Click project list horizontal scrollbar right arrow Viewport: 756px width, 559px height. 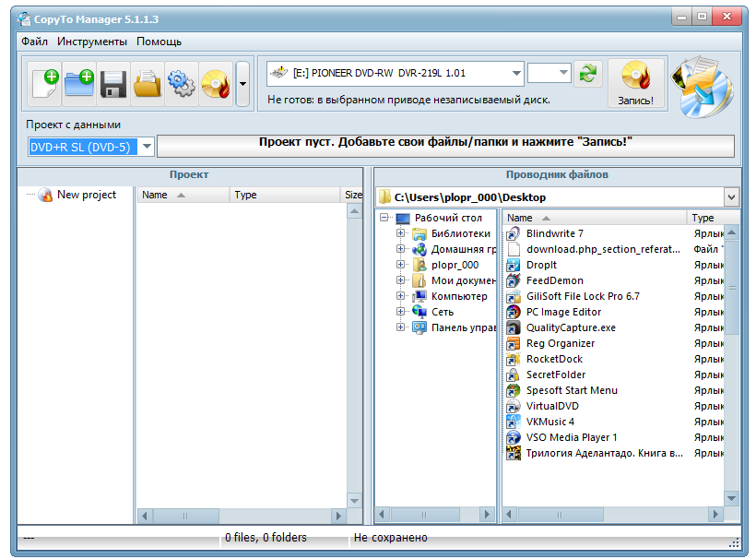click(338, 516)
